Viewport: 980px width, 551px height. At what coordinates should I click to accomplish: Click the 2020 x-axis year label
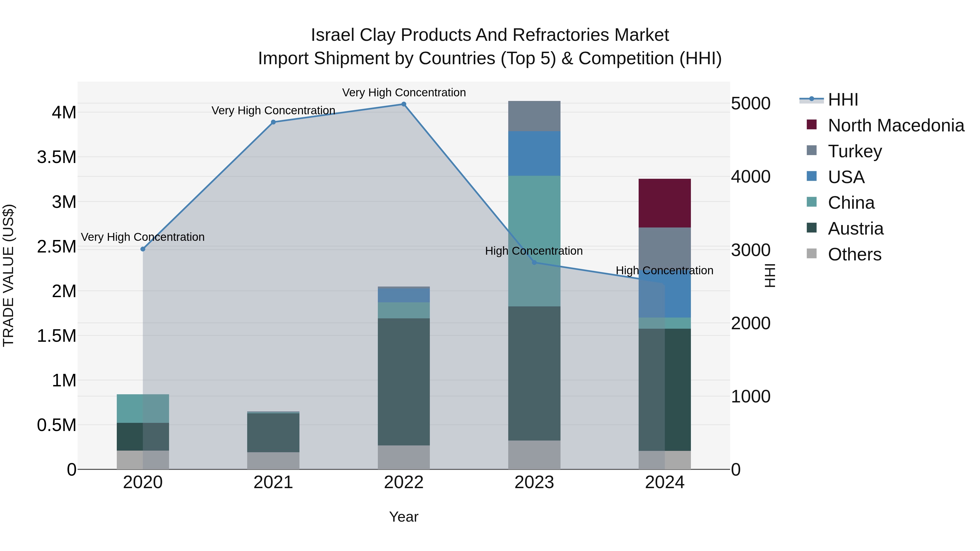click(x=143, y=482)
